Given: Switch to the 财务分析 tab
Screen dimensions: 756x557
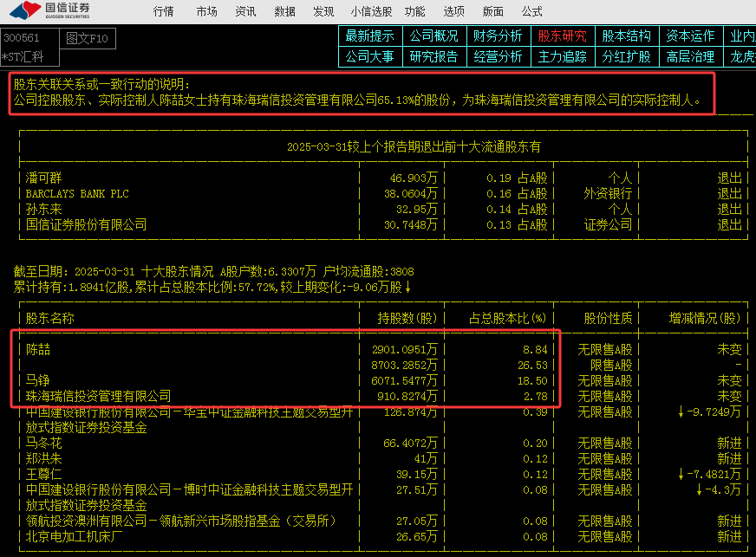Looking at the screenshot, I should tap(498, 36).
